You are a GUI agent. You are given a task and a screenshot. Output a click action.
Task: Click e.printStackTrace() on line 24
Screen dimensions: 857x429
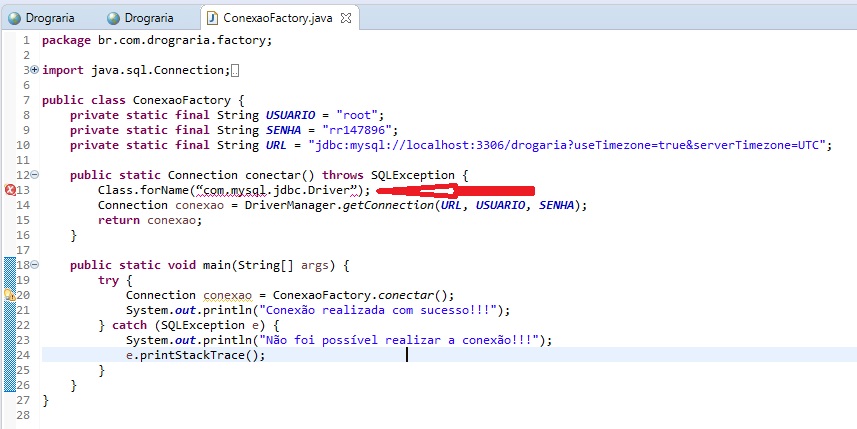tap(195, 356)
